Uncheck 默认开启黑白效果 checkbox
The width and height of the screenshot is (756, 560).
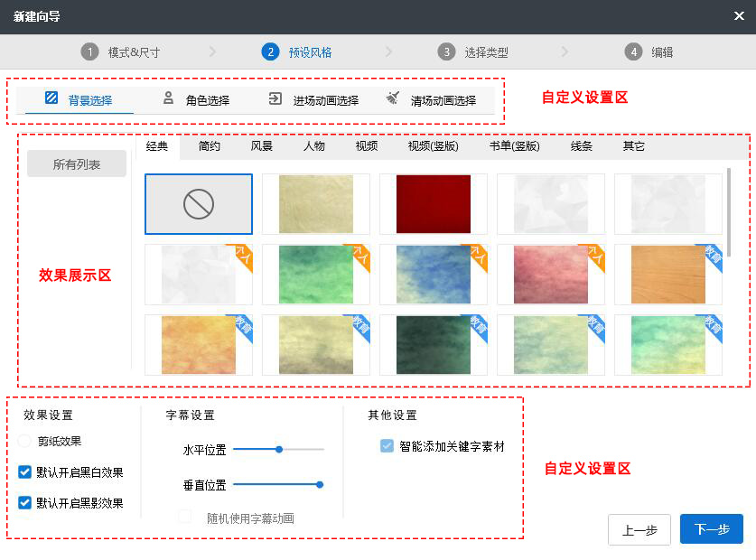point(25,471)
